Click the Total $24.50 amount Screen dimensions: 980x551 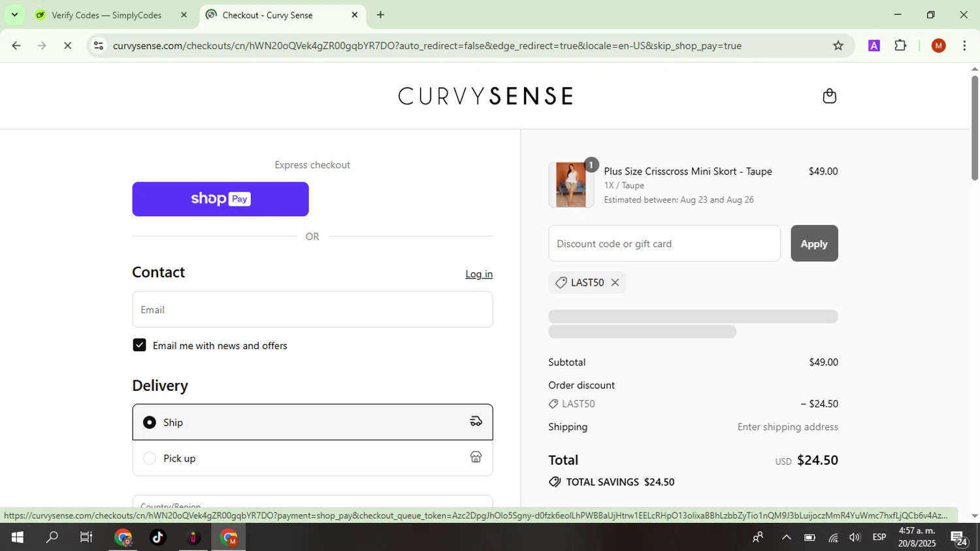coord(817,459)
